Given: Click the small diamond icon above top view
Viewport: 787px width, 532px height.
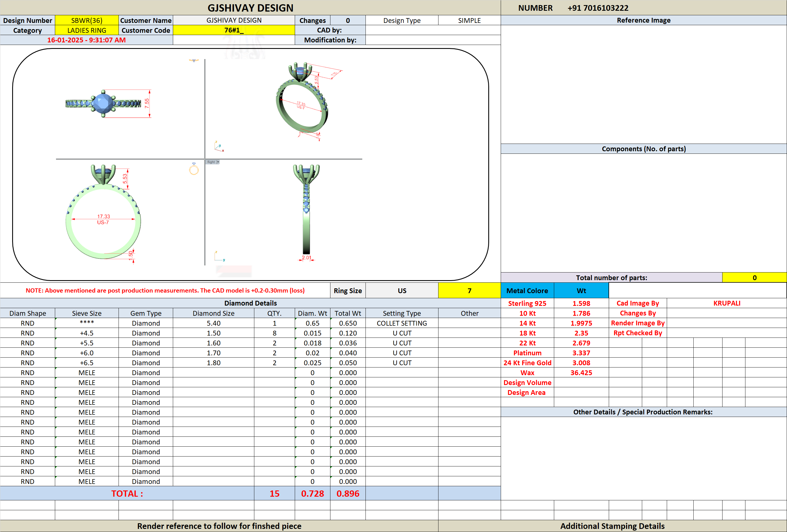Looking at the screenshot, I should point(194,60).
